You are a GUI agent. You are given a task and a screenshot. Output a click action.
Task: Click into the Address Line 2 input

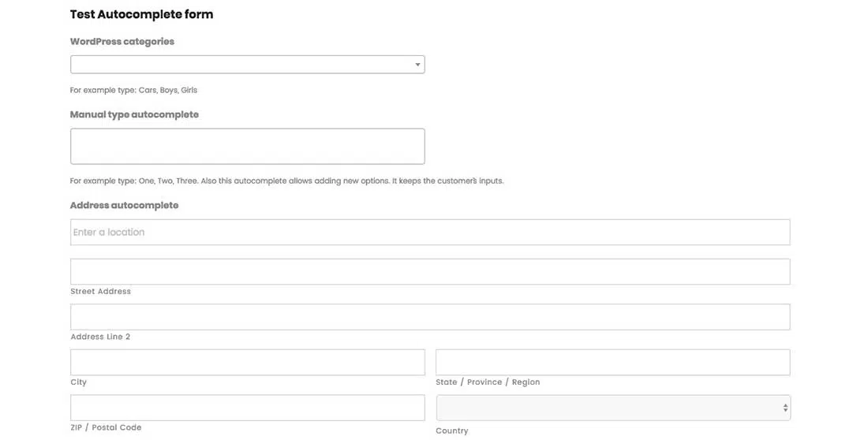coord(429,317)
